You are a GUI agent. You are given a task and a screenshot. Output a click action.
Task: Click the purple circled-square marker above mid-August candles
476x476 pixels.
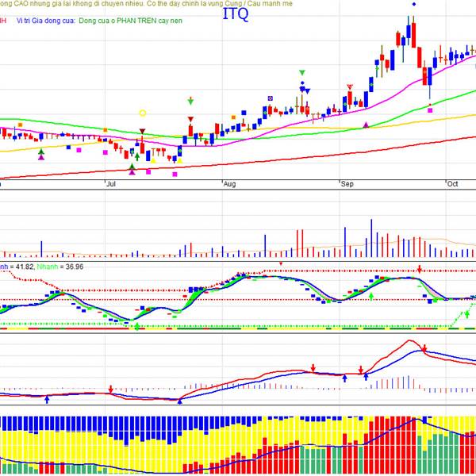(271, 98)
